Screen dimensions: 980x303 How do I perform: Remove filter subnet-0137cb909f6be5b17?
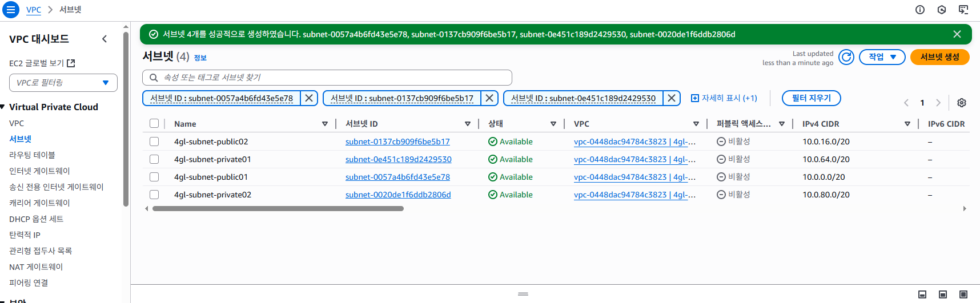pos(489,98)
